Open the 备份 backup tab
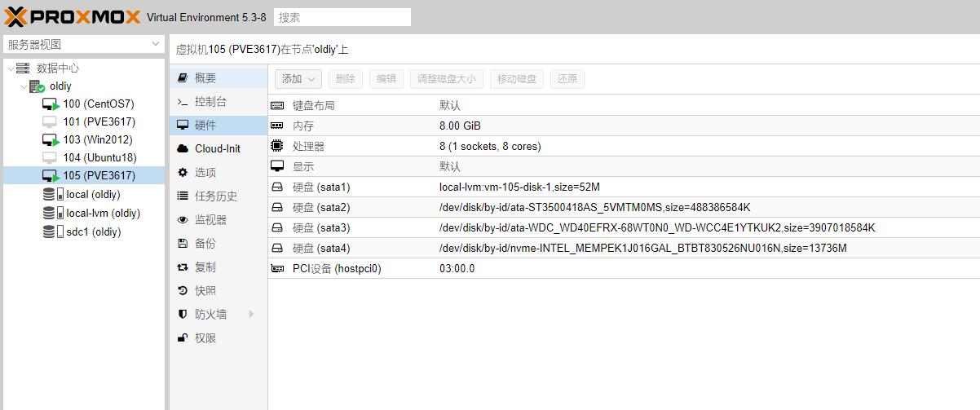 click(x=219, y=244)
